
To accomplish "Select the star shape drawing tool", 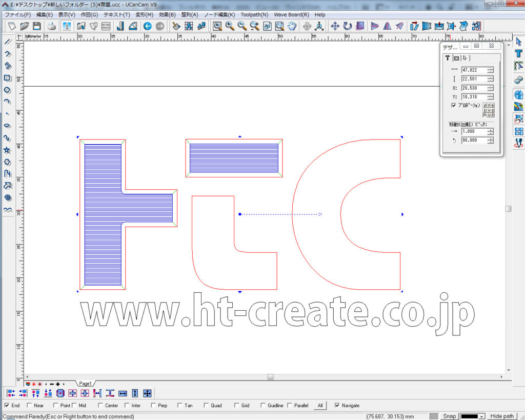I will [x=7, y=150].
